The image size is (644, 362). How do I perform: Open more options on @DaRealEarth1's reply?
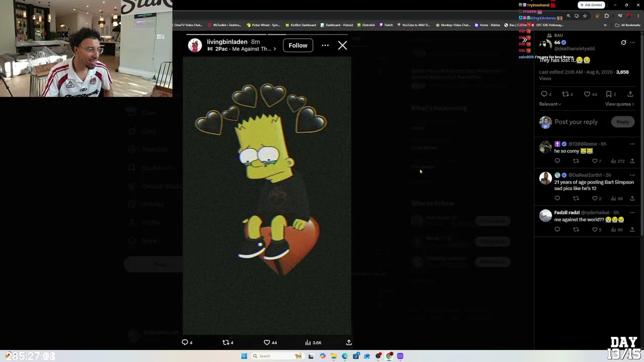(x=632, y=175)
